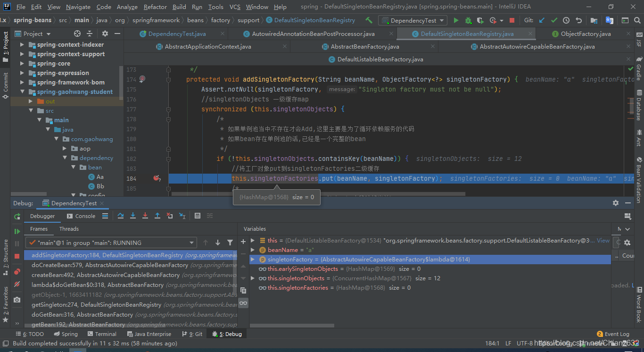
Task: Expand the aop package
Action: click(65, 148)
